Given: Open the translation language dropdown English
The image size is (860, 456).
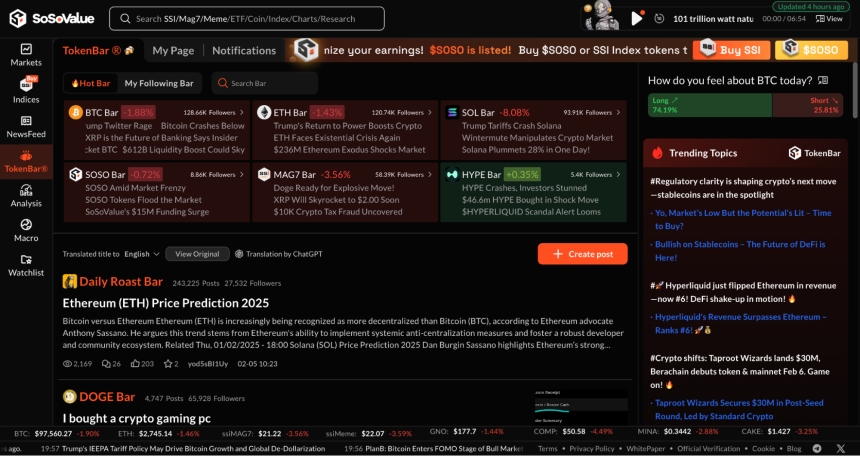Looking at the screenshot, I should click(142, 254).
